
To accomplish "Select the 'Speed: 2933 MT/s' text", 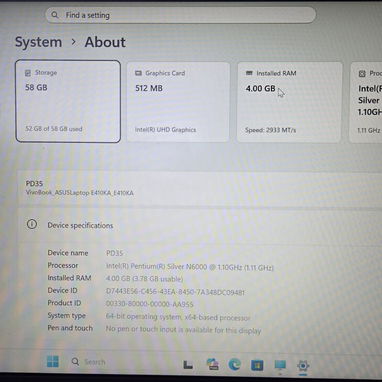I will coord(270,130).
